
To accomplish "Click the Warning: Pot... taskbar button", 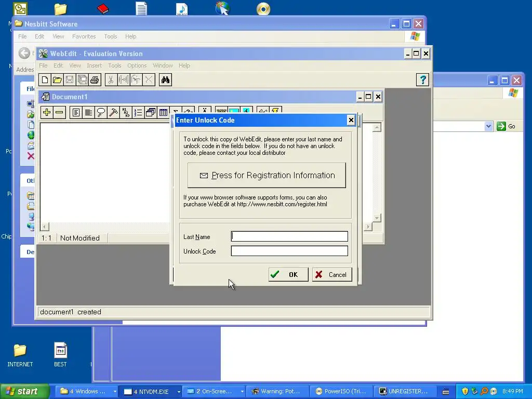I will point(277,392).
